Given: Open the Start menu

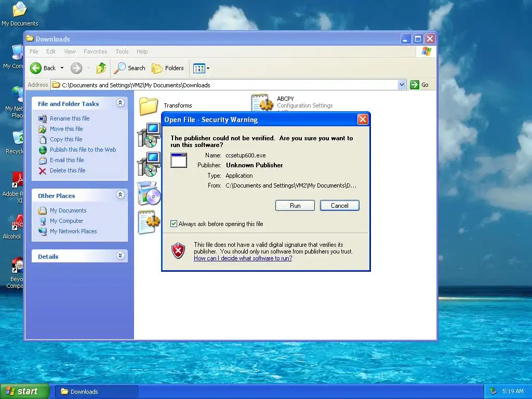Looking at the screenshot, I should (25, 392).
